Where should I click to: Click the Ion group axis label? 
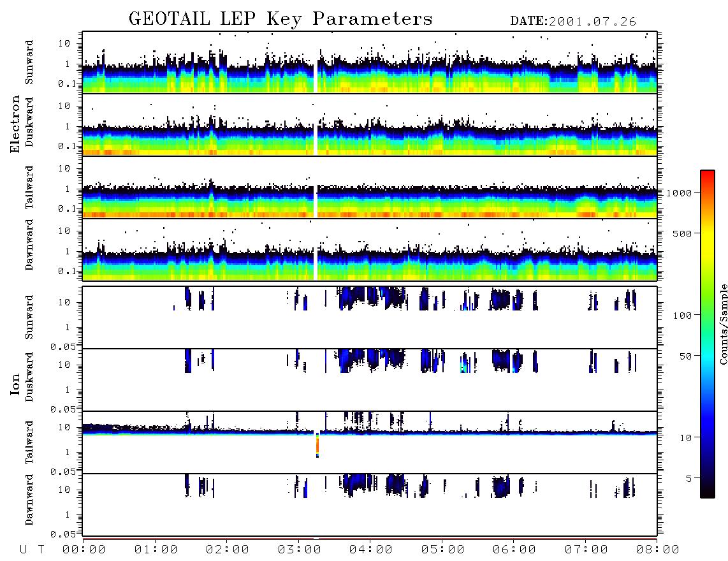point(15,384)
